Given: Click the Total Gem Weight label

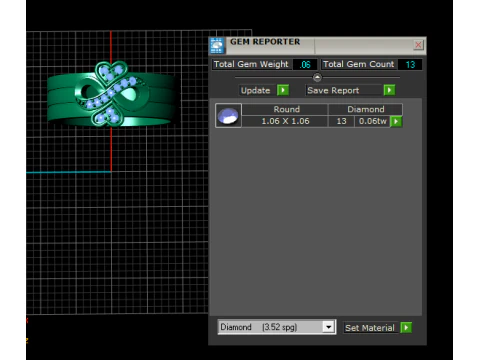Looking at the screenshot, I should (x=251, y=64).
